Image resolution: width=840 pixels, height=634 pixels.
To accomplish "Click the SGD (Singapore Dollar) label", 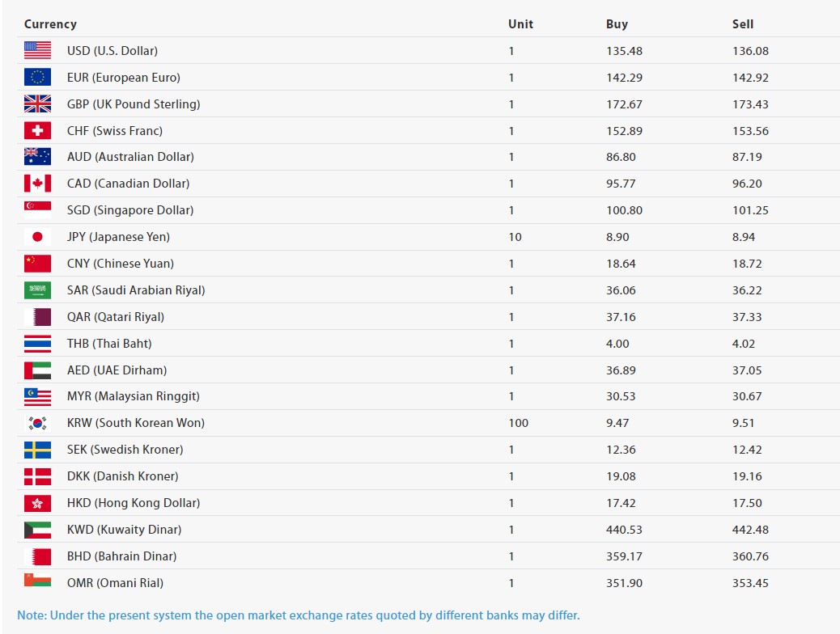I will [130, 210].
